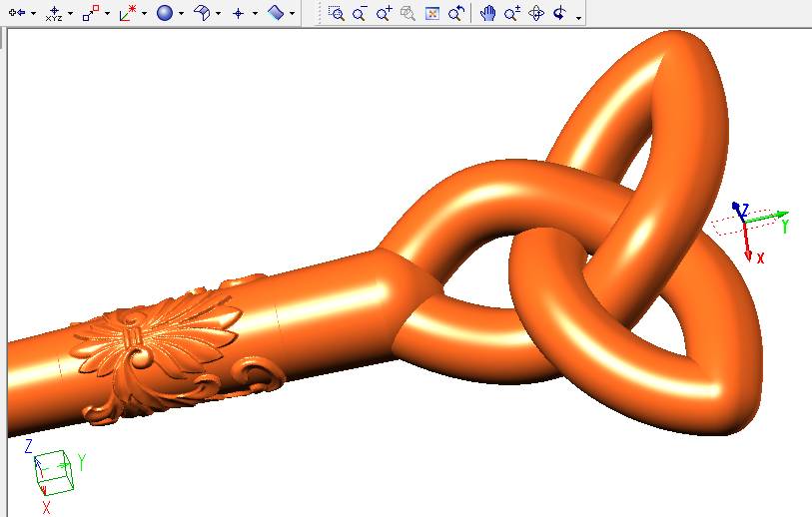Click the XYZ coordinate axes on the right
Screen dimensions: 812x517
751,231
